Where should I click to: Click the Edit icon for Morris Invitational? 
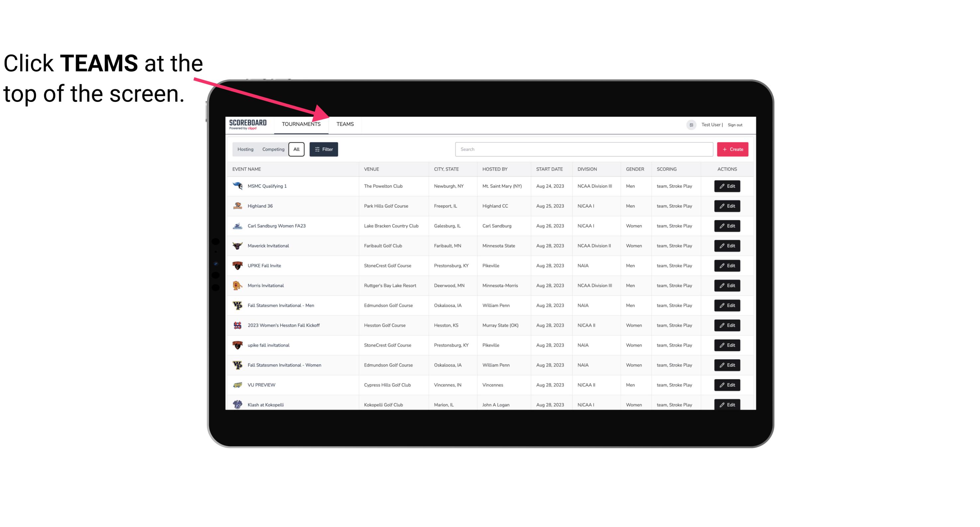point(727,285)
